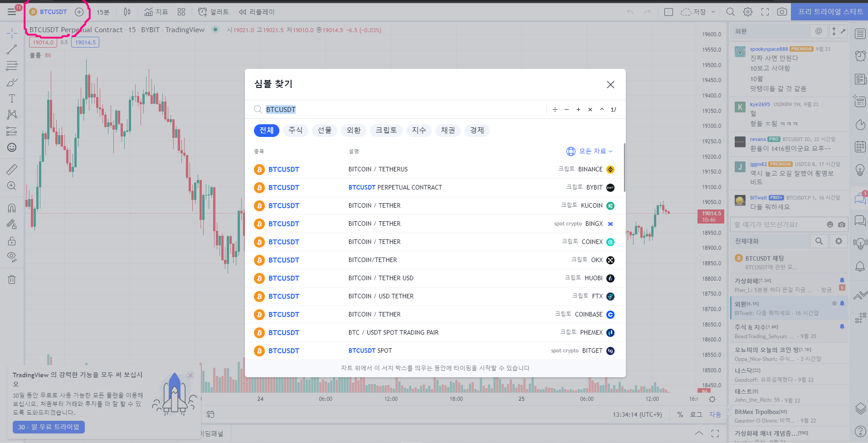The image size is (868, 443).
Task: Expand the 모든 자료 source dropdown
Action: tap(590, 151)
